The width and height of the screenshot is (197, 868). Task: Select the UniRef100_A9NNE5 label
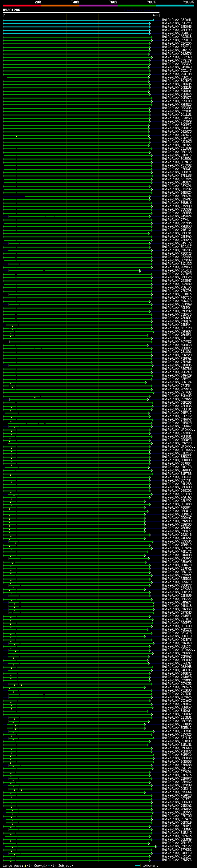click(177, 104)
